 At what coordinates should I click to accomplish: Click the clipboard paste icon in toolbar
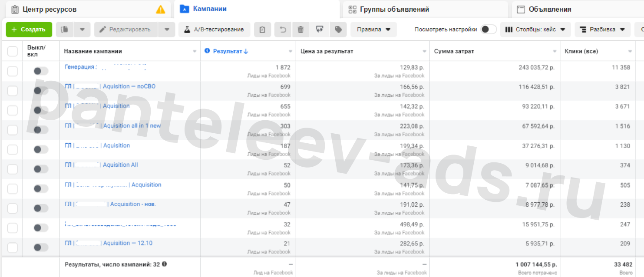click(262, 30)
